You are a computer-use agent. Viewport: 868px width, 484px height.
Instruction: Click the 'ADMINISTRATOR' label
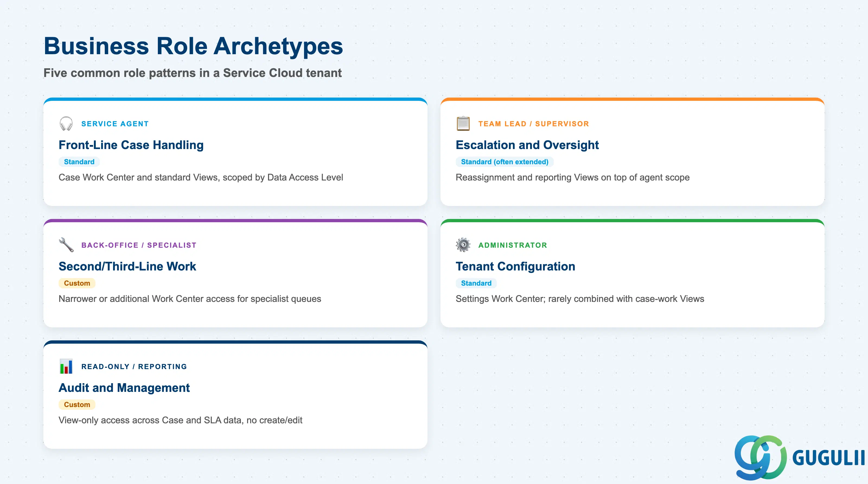point(513,245)
